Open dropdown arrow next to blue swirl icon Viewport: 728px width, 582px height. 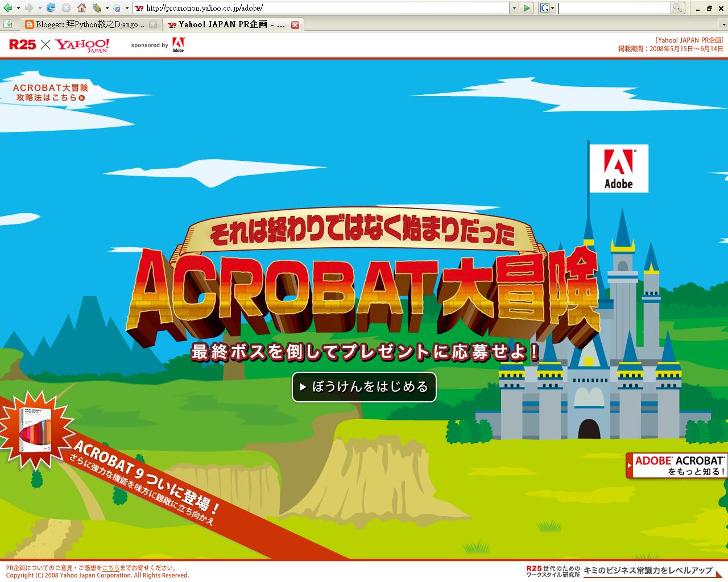pyautogui.click(x=126, y=9)
